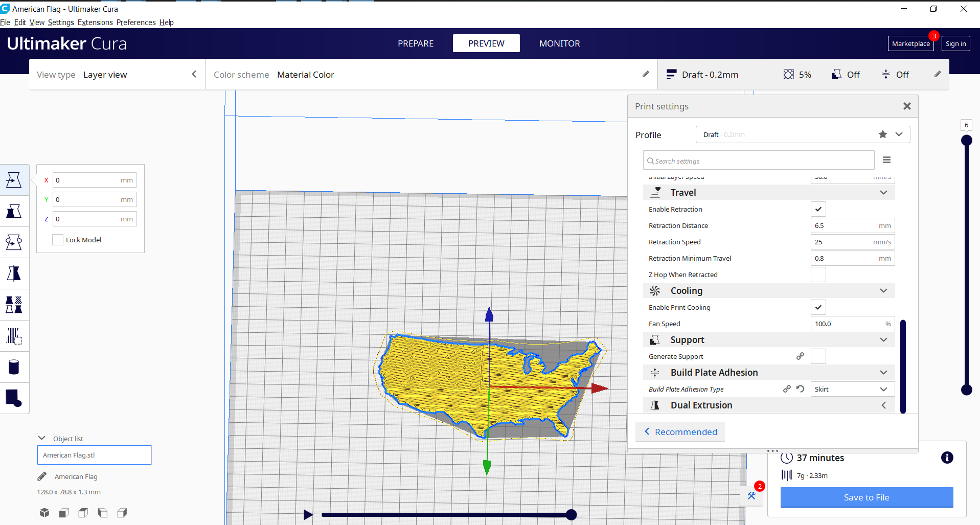980x525 pixels.
Task: Open the File menu
Action: [5, 22]
